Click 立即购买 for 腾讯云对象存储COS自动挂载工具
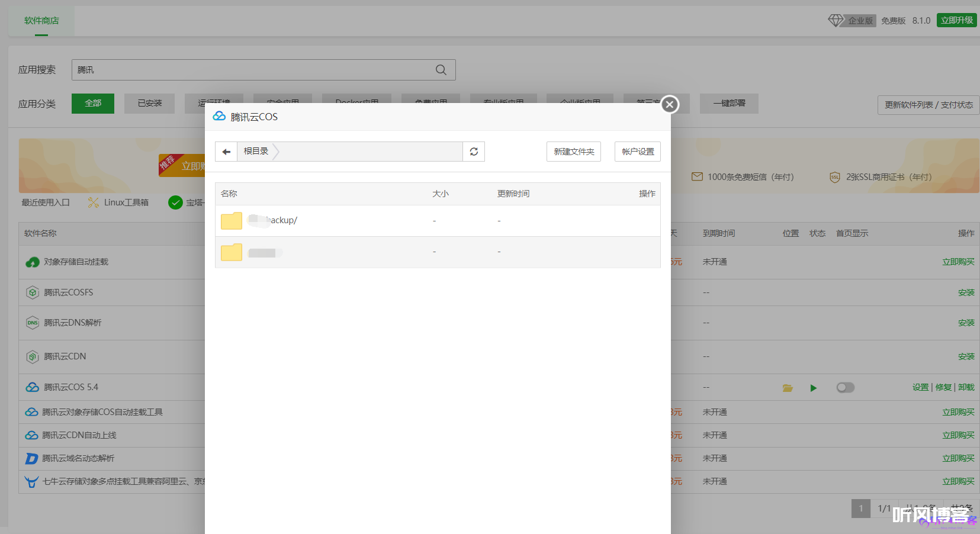980x534 pixels. pyautogui.click(x=958, y=412)
